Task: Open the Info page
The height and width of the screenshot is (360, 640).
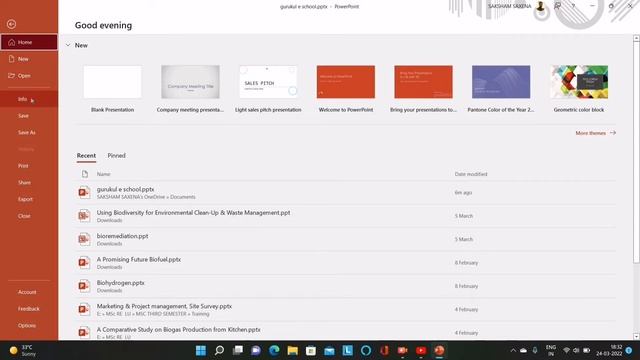Action: pyautogui.click(x=29, y=99)
